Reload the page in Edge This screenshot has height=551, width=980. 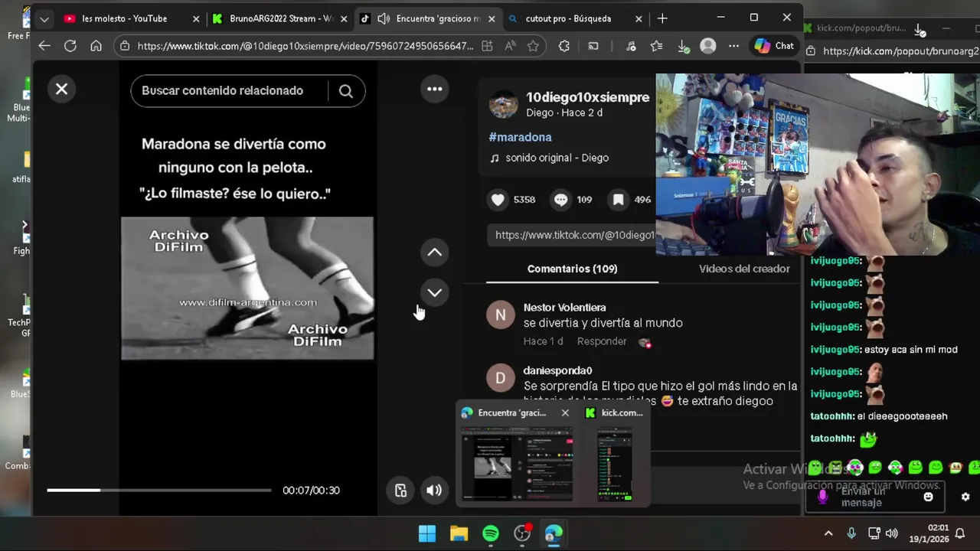tap(70, 46)
